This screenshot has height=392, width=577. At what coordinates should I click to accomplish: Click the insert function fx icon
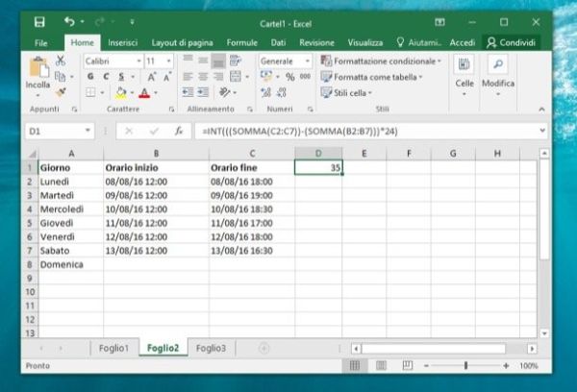tap(179, 130)
